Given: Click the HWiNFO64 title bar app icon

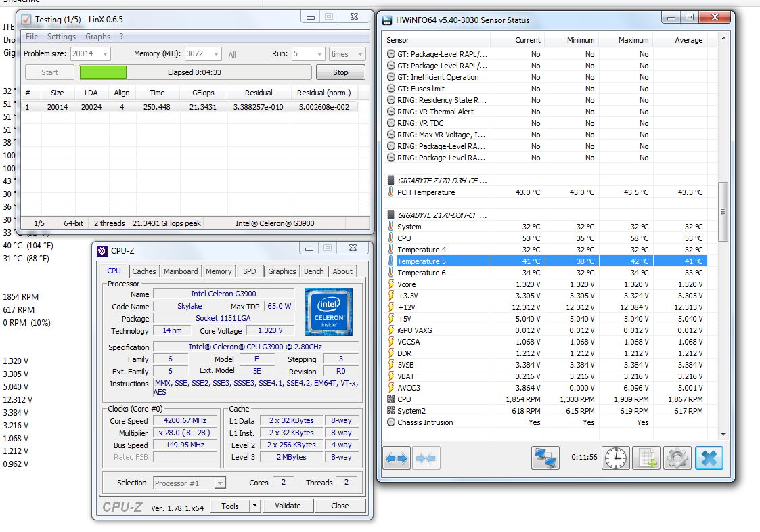Looking at the screenshot, I should [387, 20].
